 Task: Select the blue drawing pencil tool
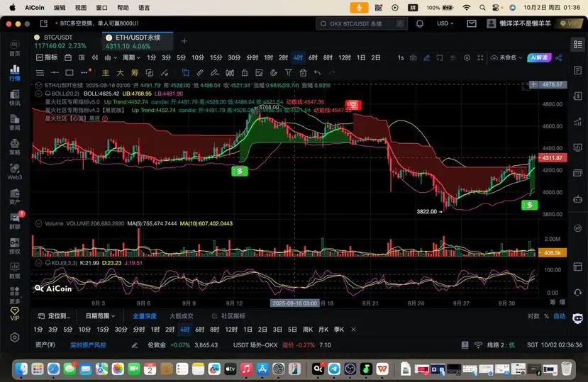pos(426,57)
